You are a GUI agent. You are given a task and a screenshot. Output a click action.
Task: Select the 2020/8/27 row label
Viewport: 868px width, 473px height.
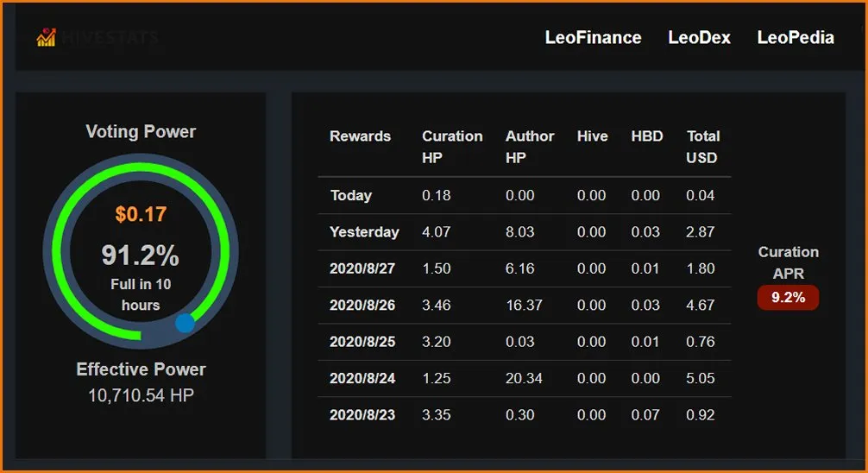[x=362, y=268]
